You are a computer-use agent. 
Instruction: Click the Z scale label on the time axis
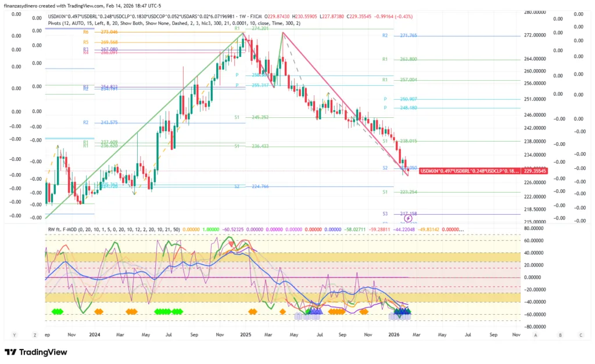[x=35, y=335]
